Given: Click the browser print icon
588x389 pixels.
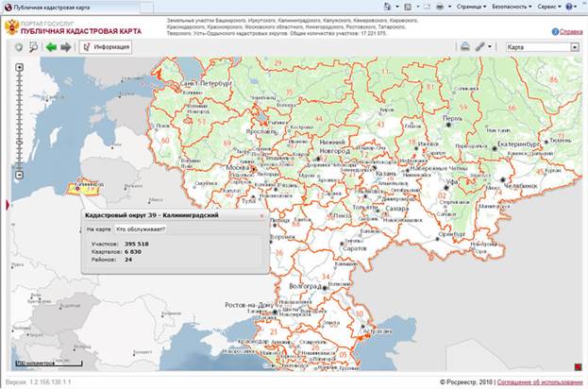Looking at the screenshot, I should click(440, 7).
